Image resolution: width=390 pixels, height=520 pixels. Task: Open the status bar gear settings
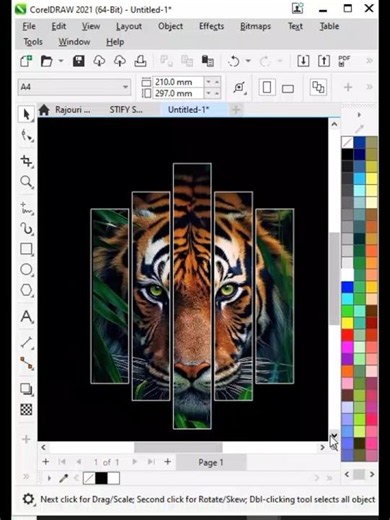(x=28, y=499)
